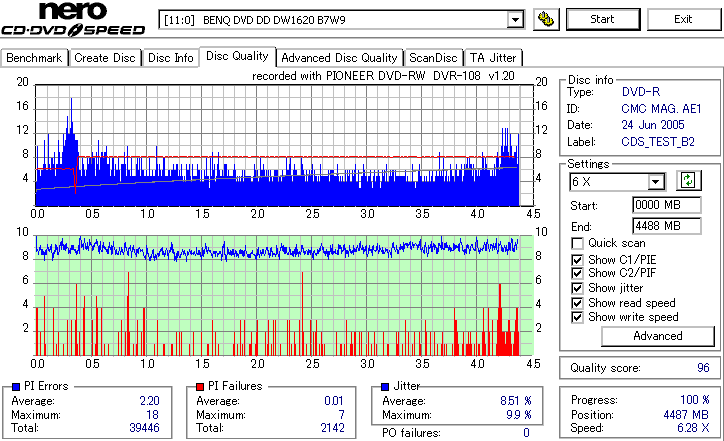Click the Jitter maximum value 9.9 %
This screenshot has width=724, height=441.
519,415
